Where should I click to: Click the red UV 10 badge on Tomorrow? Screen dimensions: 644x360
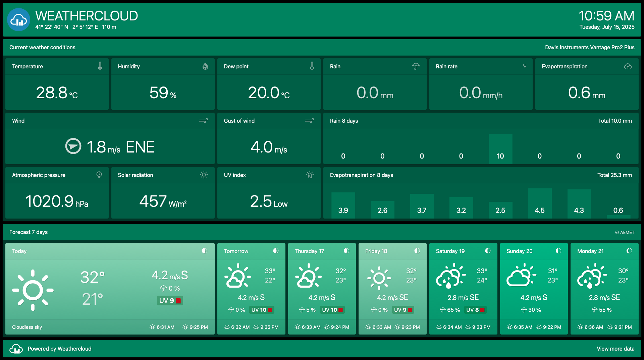(262, 310)
